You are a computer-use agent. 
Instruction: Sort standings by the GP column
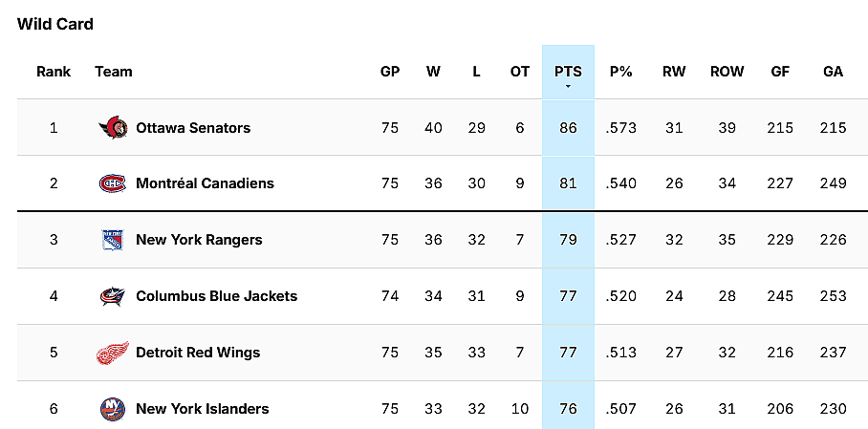(x=390, y=72)
